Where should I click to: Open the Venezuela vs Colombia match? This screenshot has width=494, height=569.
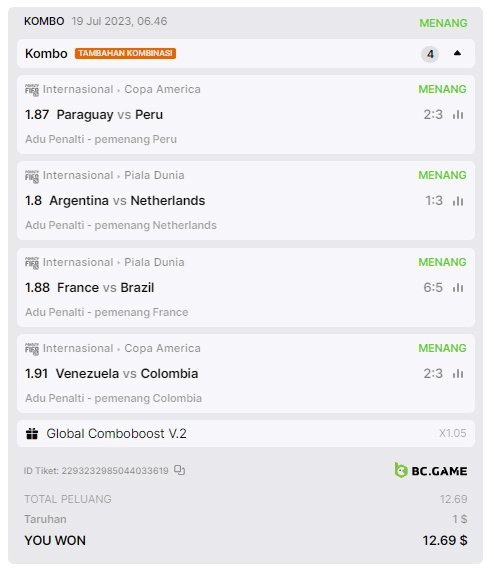[x=127, y=373]
